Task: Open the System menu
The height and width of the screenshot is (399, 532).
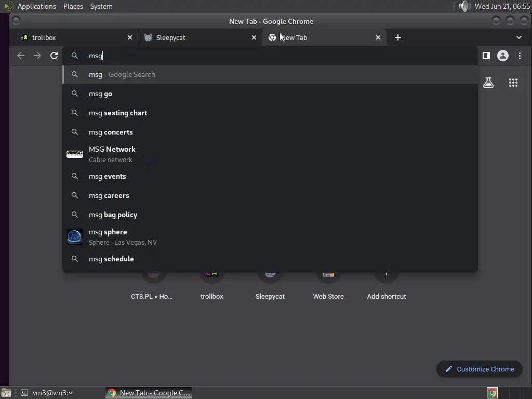Action: [101, 6]
